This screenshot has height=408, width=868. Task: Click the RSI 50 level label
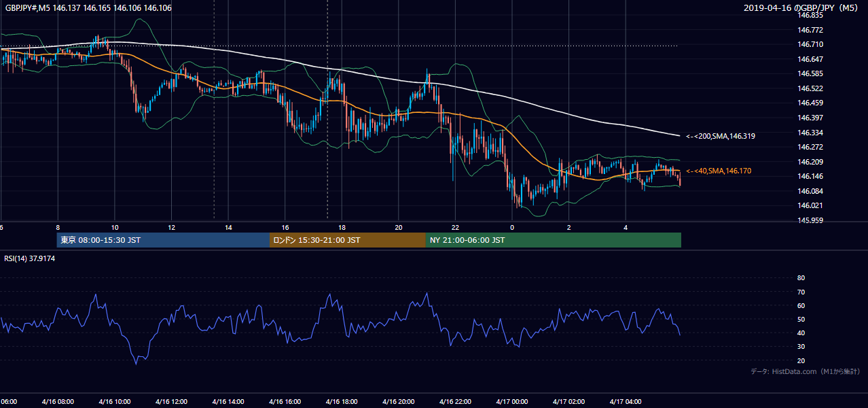coord(801,319)
